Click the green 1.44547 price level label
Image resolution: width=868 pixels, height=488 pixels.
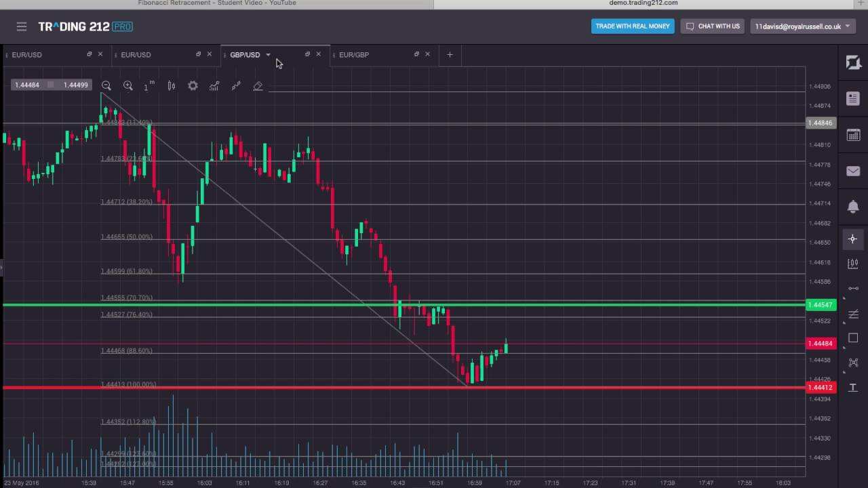tap(821, 305)
